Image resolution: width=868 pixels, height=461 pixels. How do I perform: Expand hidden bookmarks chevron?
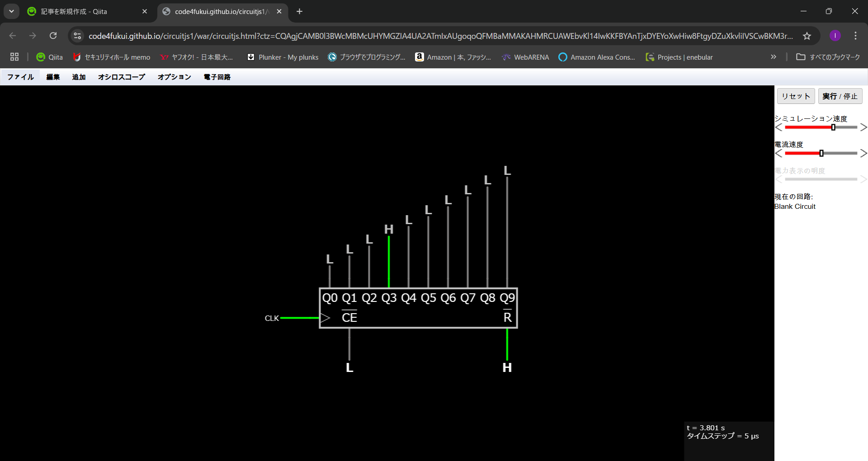point(774,57)
